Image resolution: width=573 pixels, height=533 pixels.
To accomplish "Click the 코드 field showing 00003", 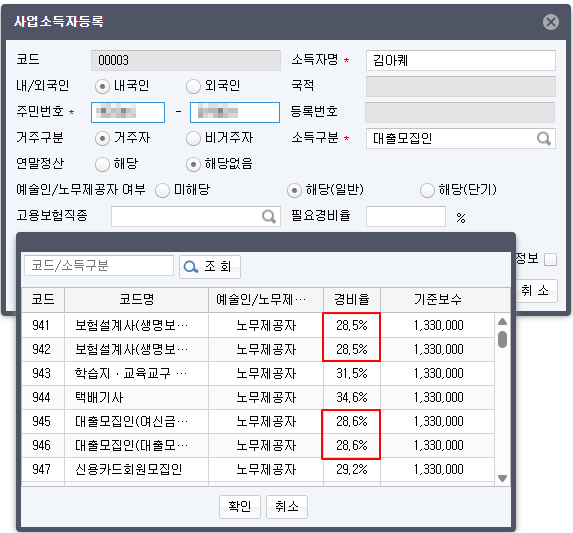I will click(x=186, y=60).
